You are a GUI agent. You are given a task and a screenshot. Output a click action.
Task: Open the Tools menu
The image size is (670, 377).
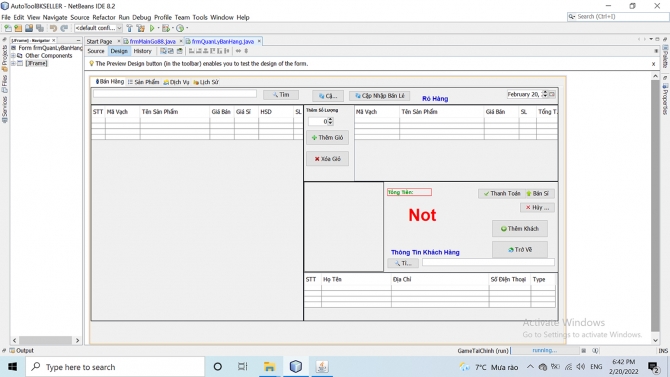coord(200,18)
